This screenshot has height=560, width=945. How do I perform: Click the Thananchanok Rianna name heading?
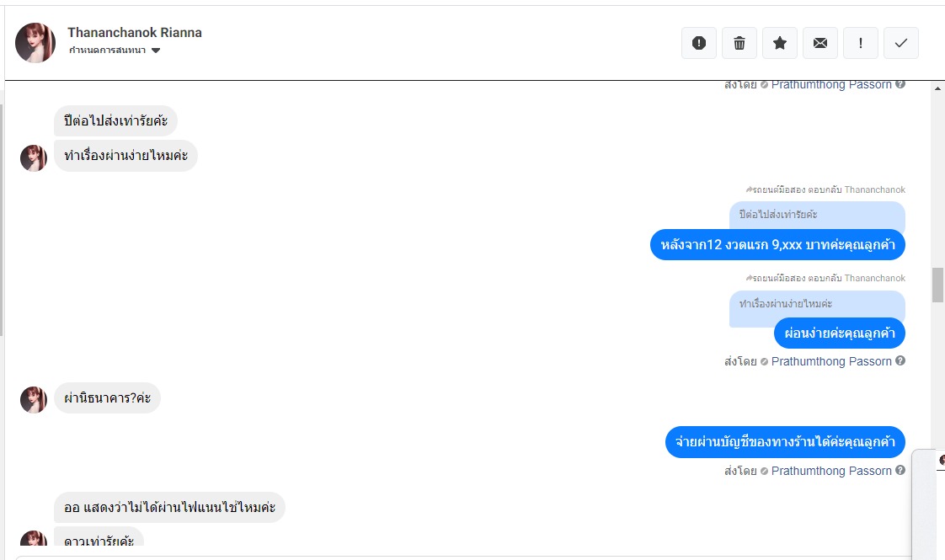tap(135, 33)
